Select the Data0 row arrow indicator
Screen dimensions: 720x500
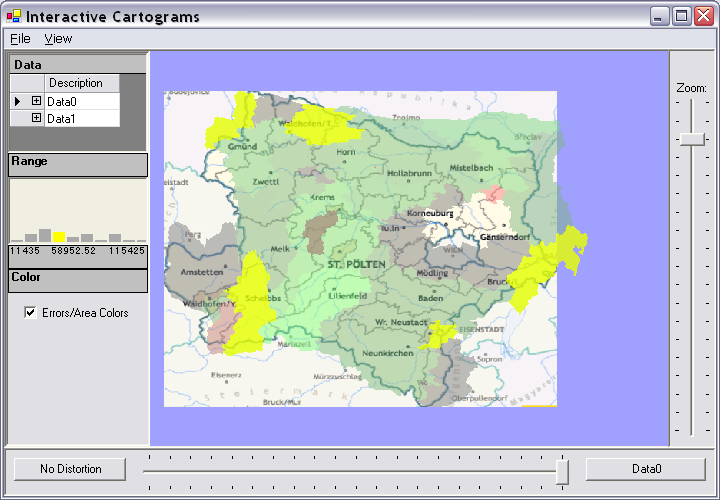[17, 101]
